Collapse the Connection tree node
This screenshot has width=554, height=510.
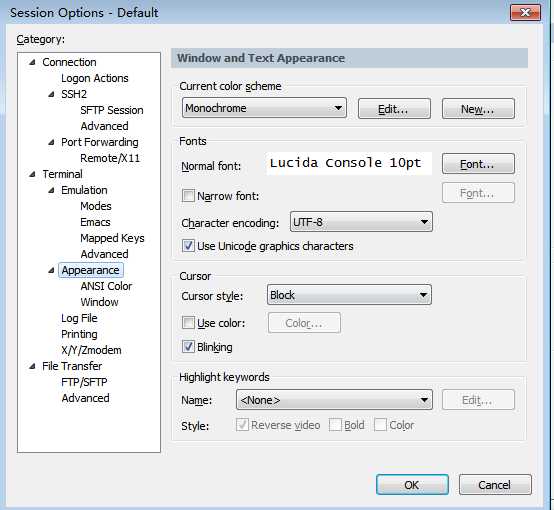tap(33, 63)
